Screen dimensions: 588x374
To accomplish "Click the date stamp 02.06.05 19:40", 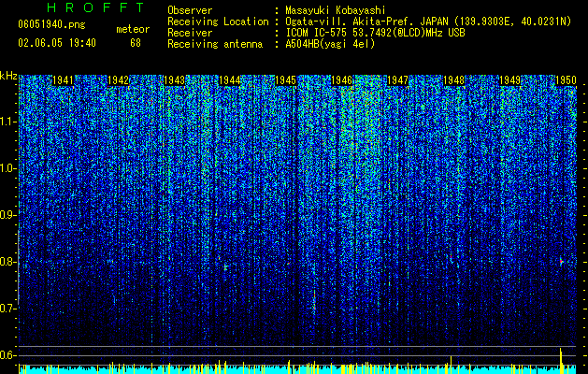I will tap(57, 43).
